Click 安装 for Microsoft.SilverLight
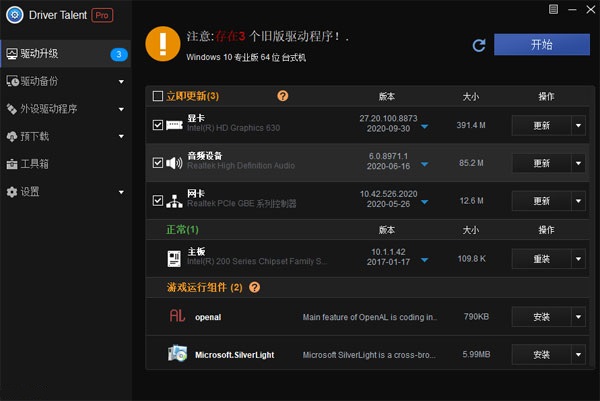This screenshot has width=600, height=401. [541, 355]
